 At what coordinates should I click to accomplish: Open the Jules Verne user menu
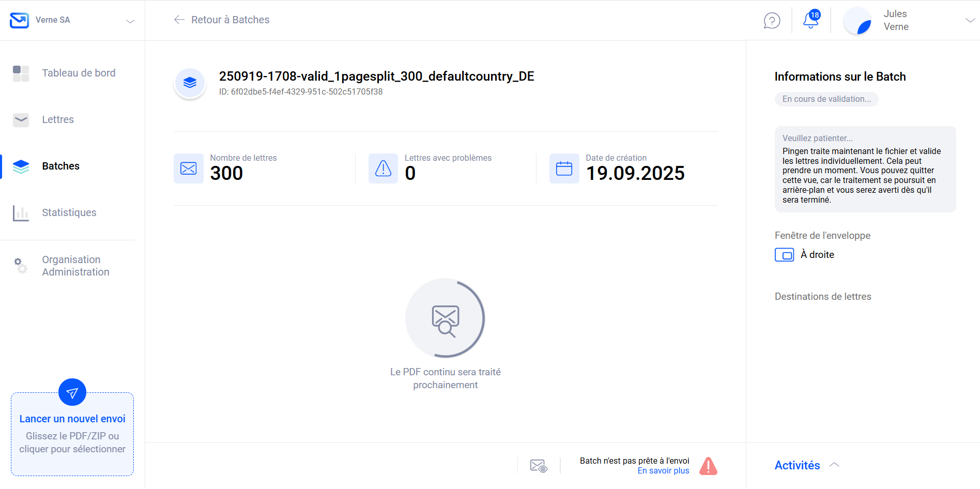point(970,20)
